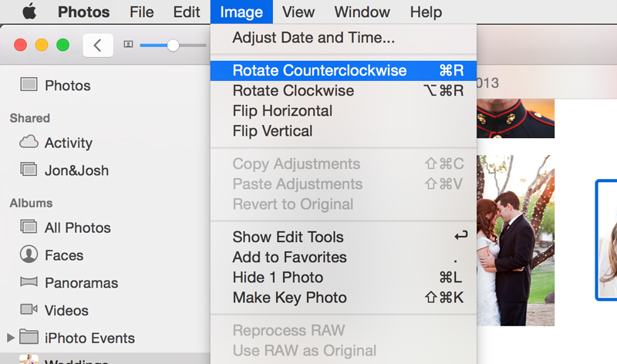Image resolution: width=617 pixels, height=364 pixels.
Task: Select the military uniform photo thumbnail
Action: [x=515, y=119]
